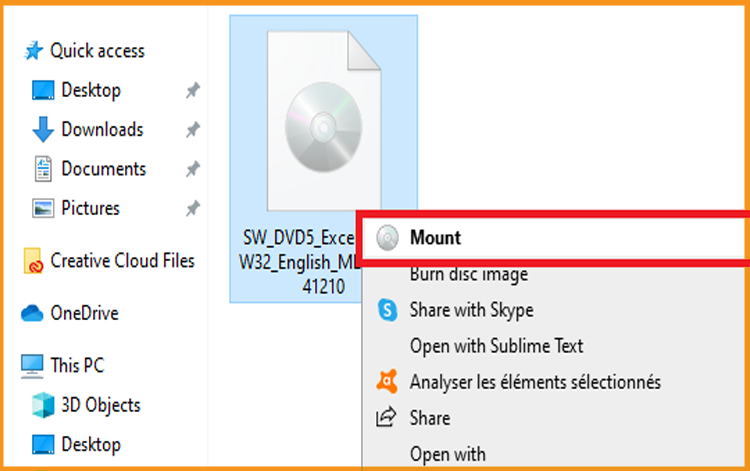
Task: Choose Burn disc image
Action: point(469,274)
